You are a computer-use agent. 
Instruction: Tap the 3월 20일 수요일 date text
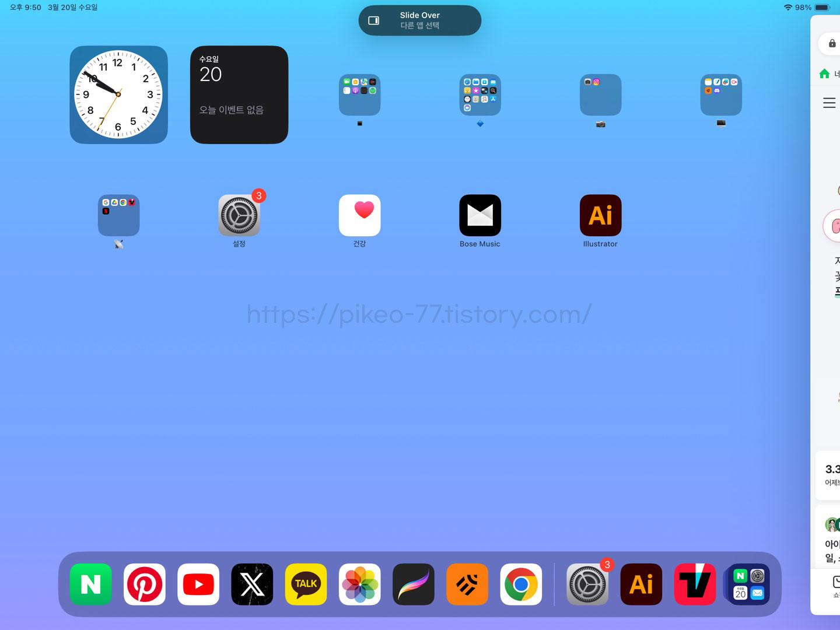click(x=73, y=8)
